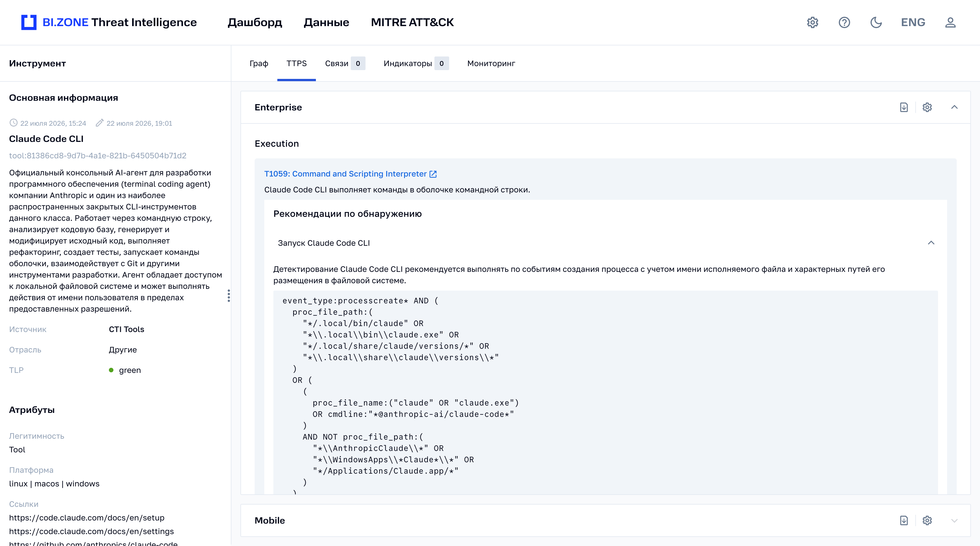980x546 pixels.
Task: Click the Execution tactic heading
Action: (x=276, y=144)
